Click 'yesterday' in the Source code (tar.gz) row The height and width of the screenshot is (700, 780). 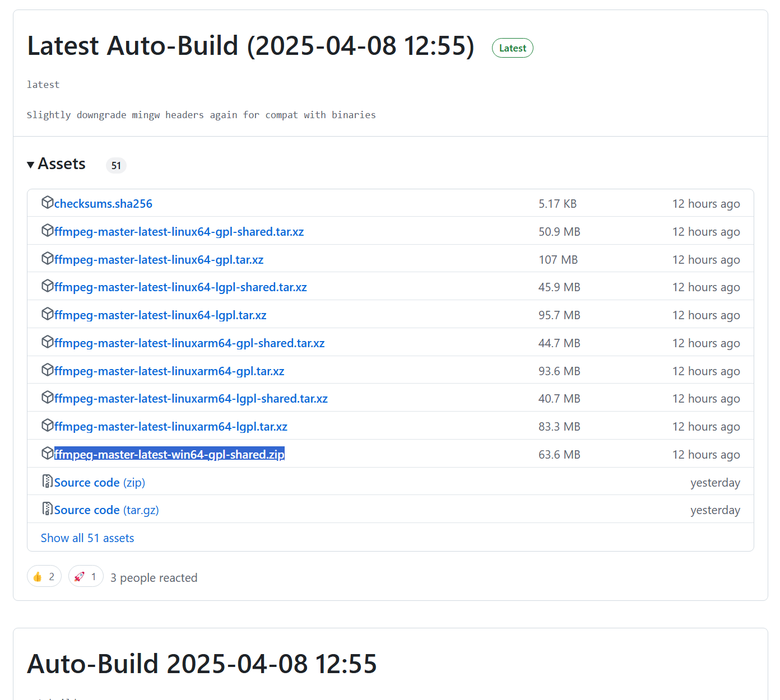click(x=715, y=510)
